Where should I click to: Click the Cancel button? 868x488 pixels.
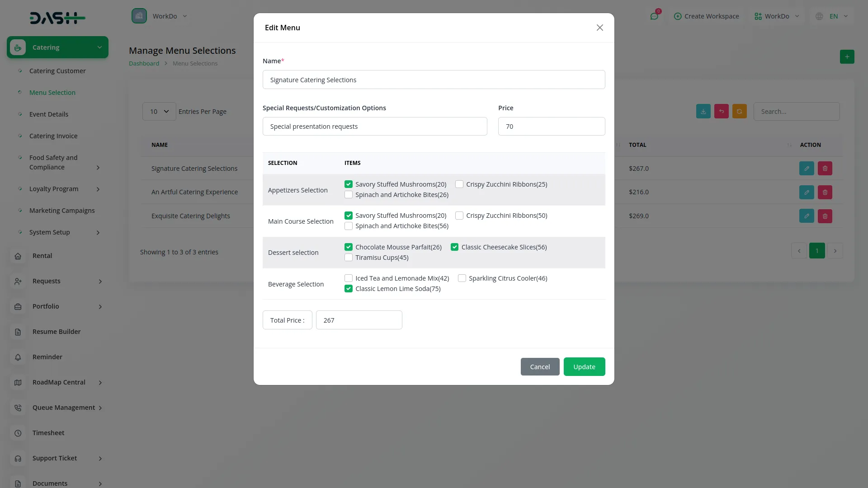coord(540,367)
